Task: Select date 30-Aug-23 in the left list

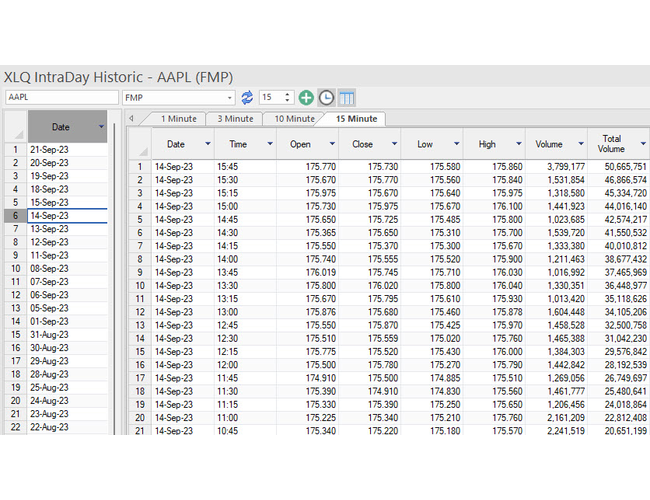Action: 67,348
